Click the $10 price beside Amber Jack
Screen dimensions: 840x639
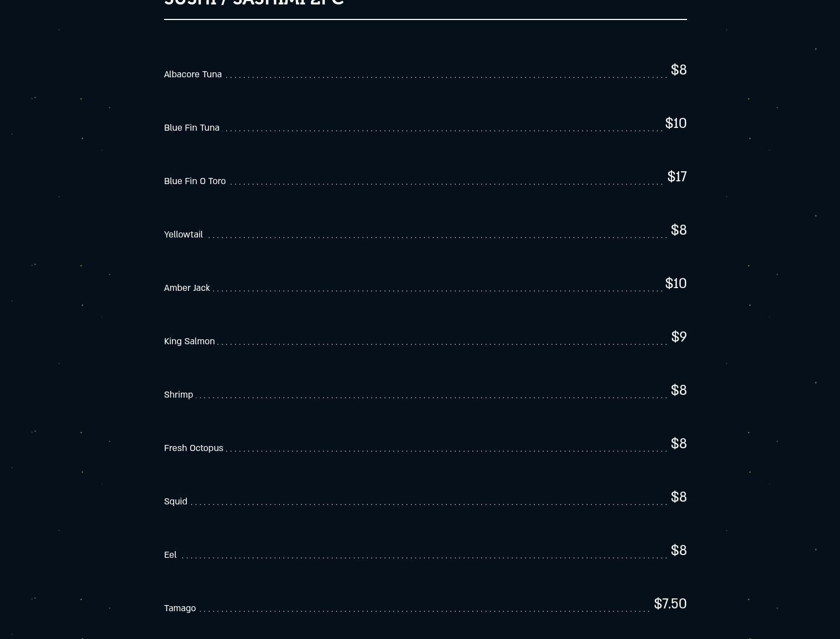[x=675, y=283]
